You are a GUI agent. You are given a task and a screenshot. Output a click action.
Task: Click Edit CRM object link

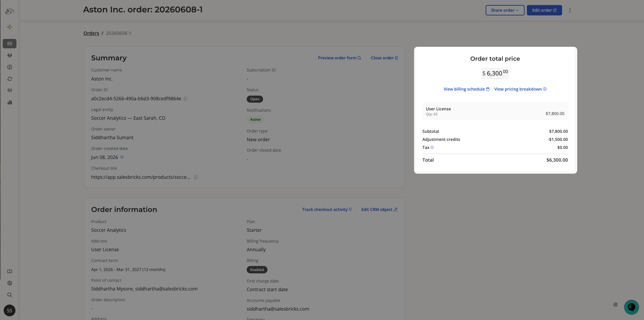point(379,210)
